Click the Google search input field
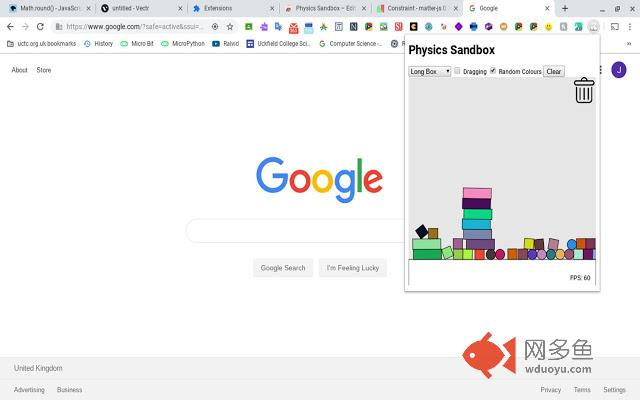 pos(295,231)
